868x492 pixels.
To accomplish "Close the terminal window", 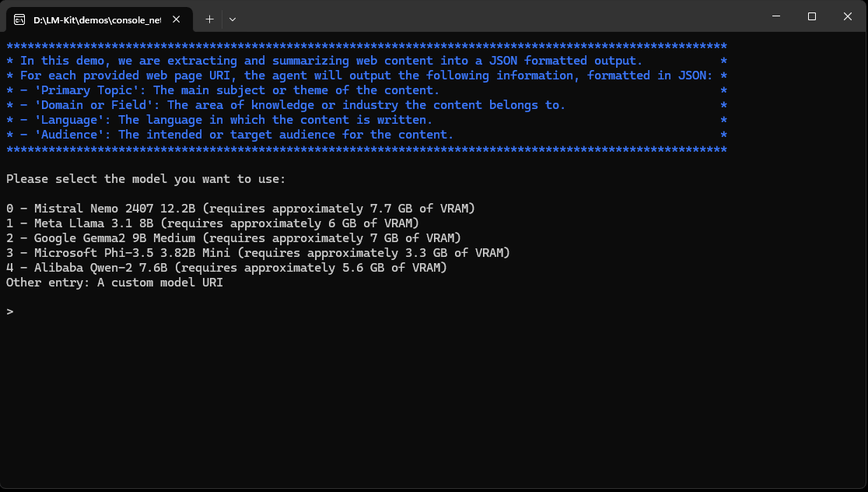I will [847, 16].
